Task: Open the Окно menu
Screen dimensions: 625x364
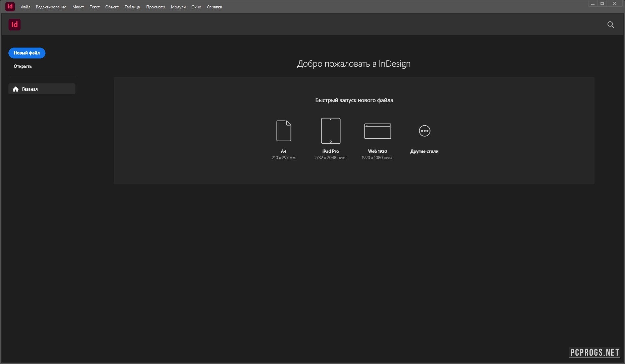Action: click(x=196, y=7)
